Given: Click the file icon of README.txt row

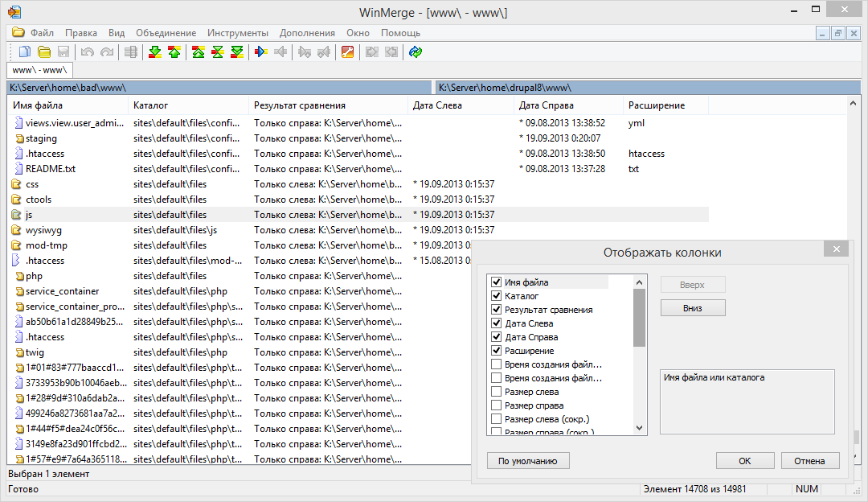Looking at the screenshot, I should [x=18, y=168].
